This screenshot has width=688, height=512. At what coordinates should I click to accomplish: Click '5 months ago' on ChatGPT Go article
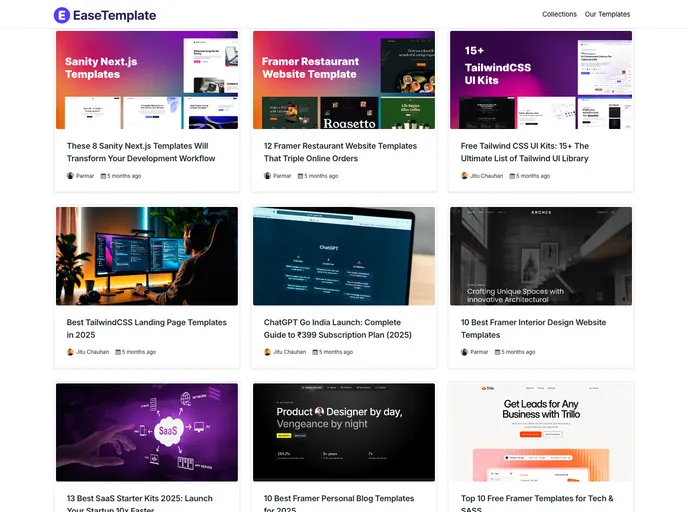coord(336,352)
